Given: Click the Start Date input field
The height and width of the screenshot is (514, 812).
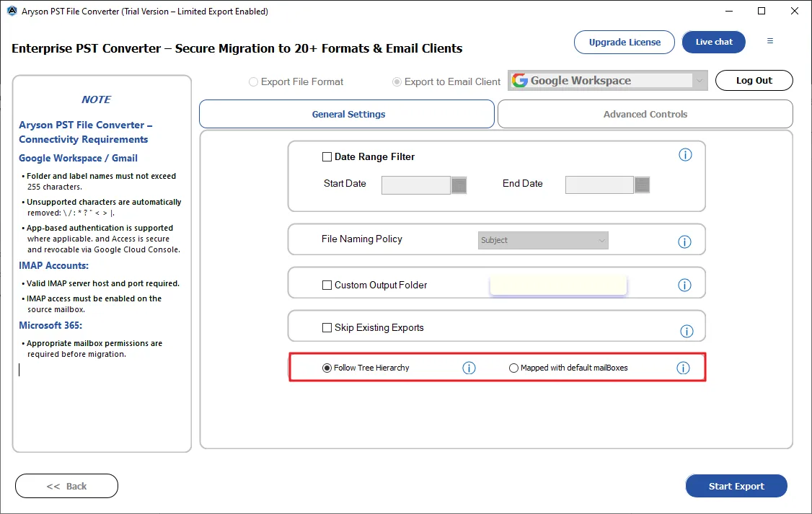Looking at the screenshot, I should [x=416, y=185].
